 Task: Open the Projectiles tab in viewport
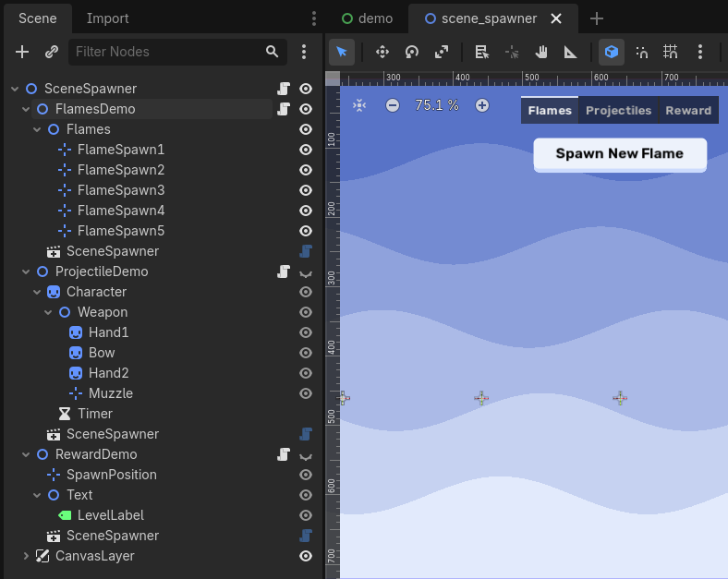(618, 111)
